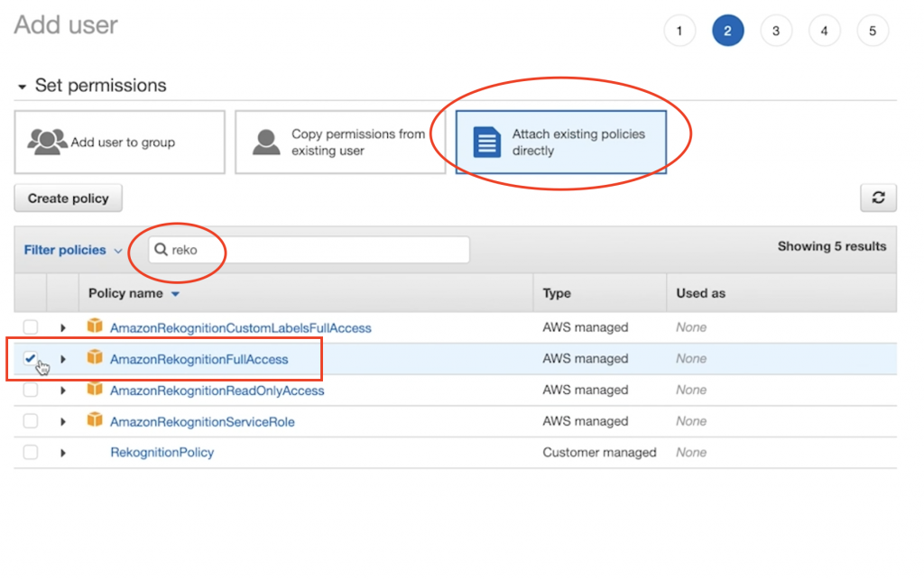Expand RekognitionPolicy policy details
This screenshot has height=579, width=924.
(x=63, y=453)
